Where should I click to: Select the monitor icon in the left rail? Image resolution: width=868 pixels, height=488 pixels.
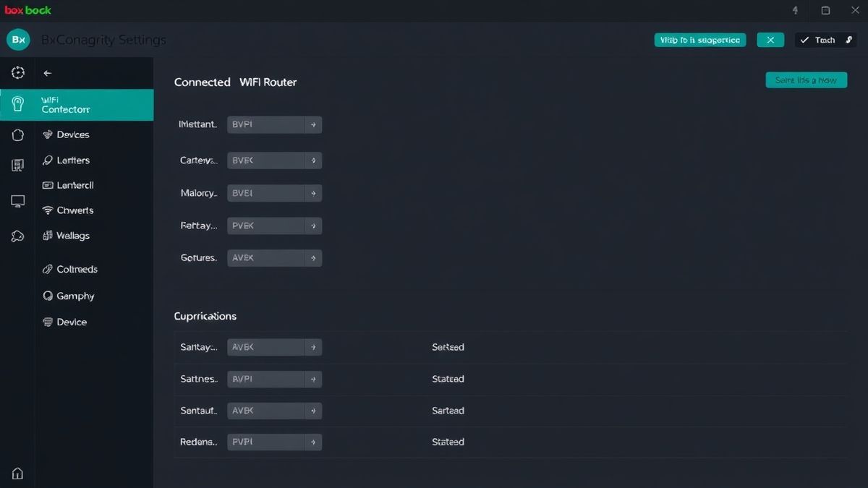pyautogui.click(x=18, y=201)
